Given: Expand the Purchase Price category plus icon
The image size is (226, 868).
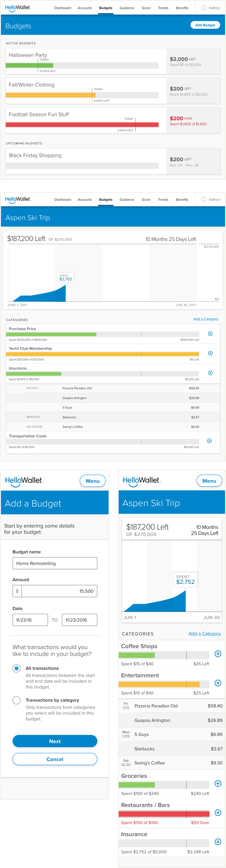Looking at the screenshot, I should coord(210,333).
